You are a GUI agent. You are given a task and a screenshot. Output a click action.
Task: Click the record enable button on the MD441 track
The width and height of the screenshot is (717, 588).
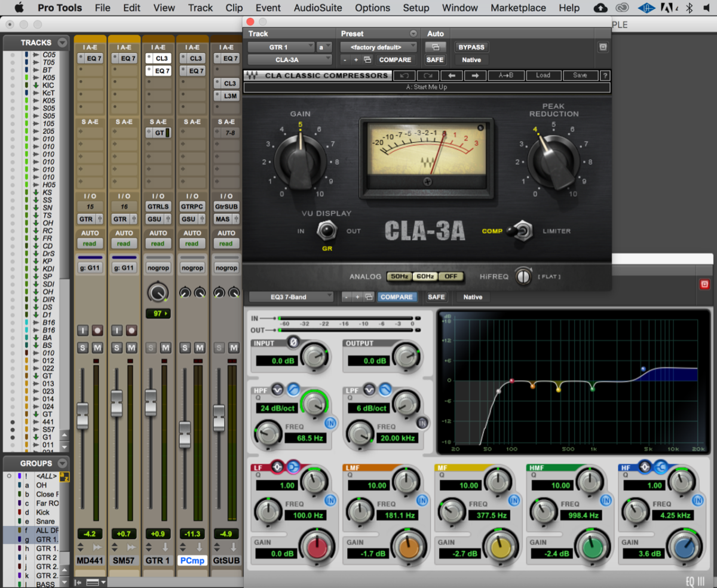(97, 330)
